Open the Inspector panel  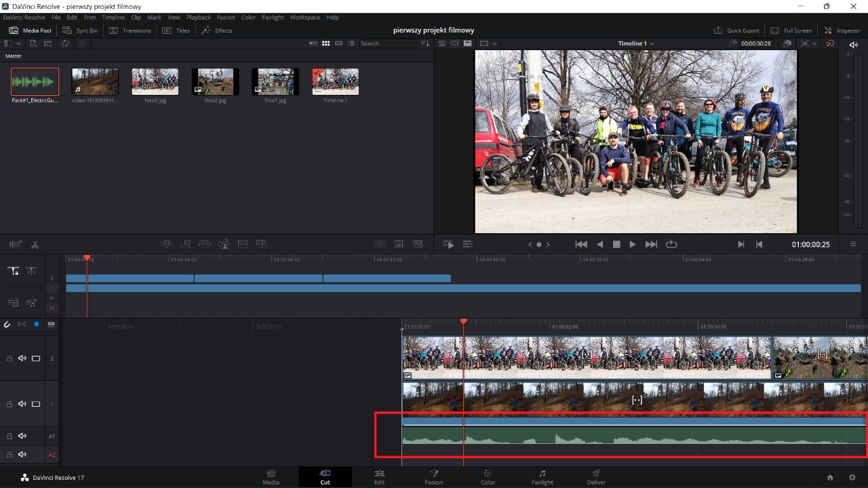[x=842, y=30]
